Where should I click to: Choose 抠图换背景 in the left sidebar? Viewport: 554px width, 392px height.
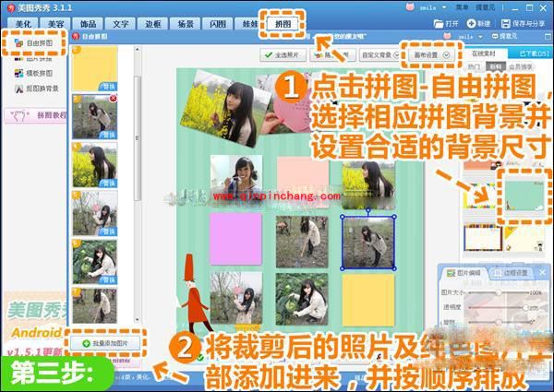[x=37, y=89]
